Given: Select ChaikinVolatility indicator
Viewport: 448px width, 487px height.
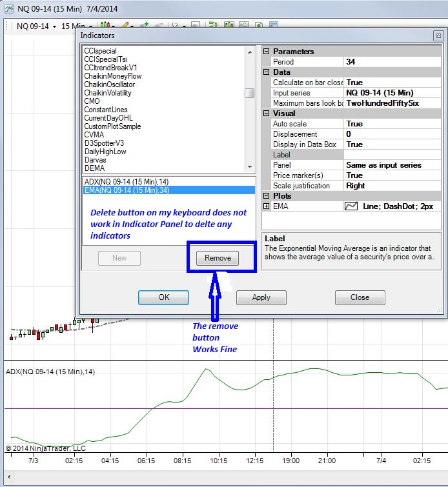Looking at the screenshot, I should click(x=108, y=93).
